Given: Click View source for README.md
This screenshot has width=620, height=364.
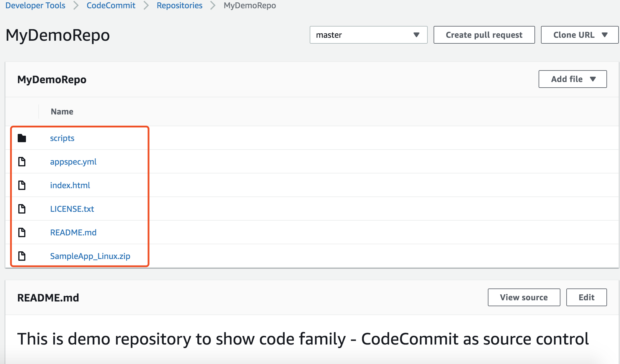Looking at the screenshot, I should point(524,297).
